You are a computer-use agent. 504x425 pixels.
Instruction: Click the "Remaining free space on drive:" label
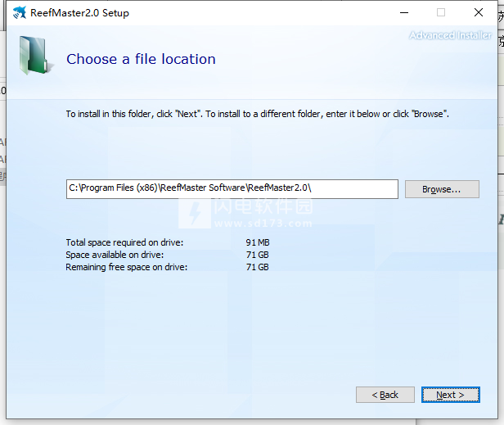[x=126, y=267]
